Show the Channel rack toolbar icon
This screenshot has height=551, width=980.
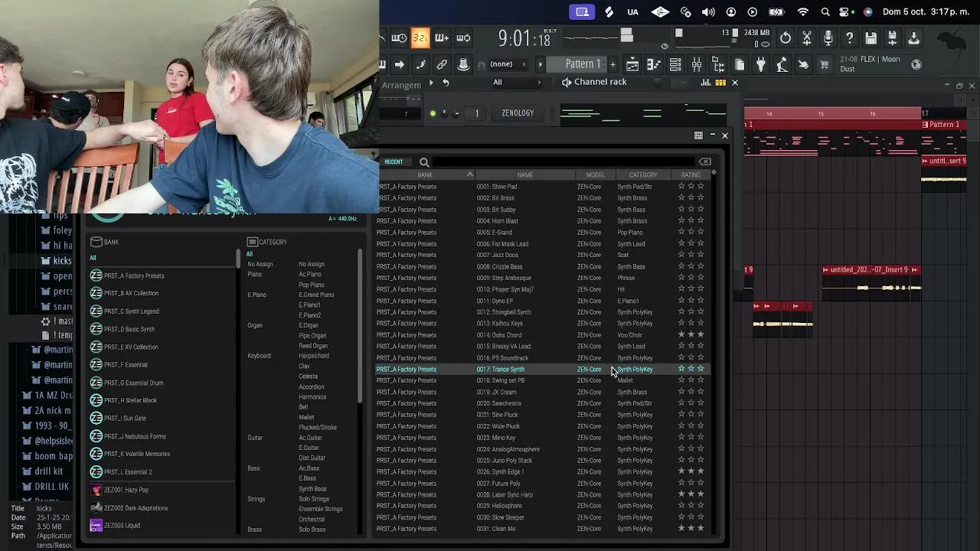675,65
